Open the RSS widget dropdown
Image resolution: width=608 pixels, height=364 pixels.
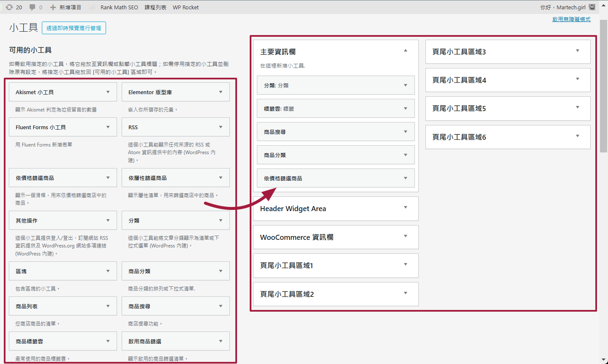tap(221, 127)
